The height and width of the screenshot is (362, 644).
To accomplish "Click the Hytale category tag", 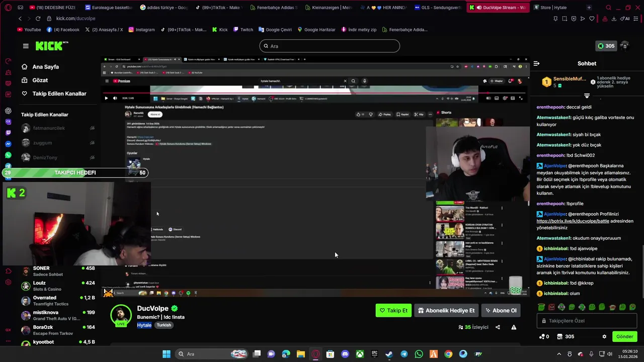I will click(144, 325).
